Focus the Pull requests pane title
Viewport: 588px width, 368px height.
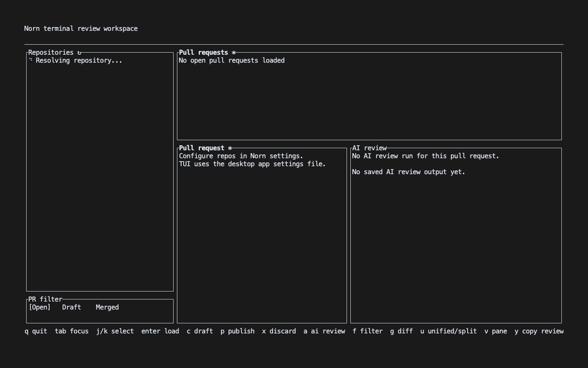(x=203, y=52)
